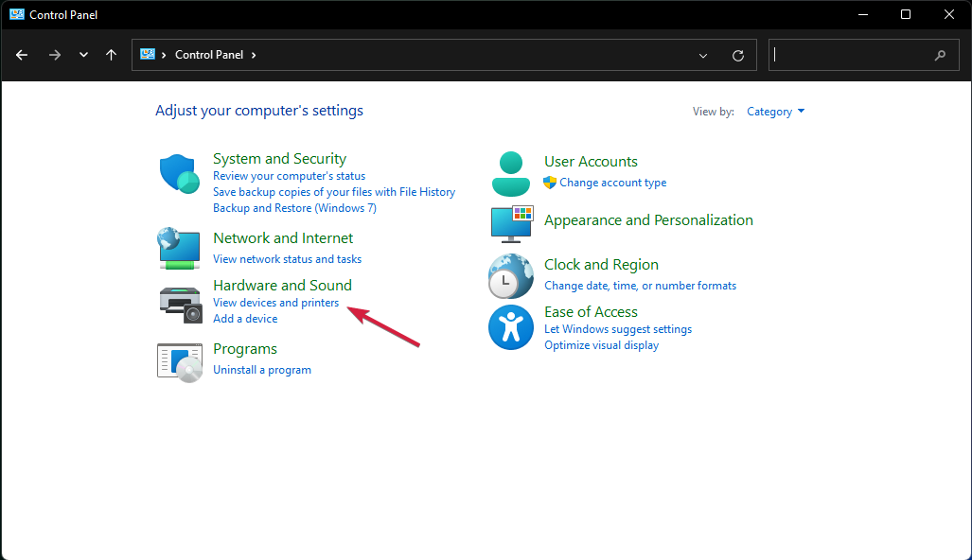
Task: Click the Add a device link
Action: (245, 319)
